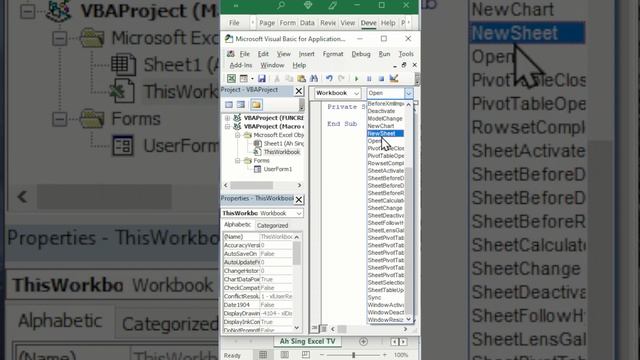Switch the code window to Procedure View
Viewport: 640px width, 360px height.
point(314,328)
